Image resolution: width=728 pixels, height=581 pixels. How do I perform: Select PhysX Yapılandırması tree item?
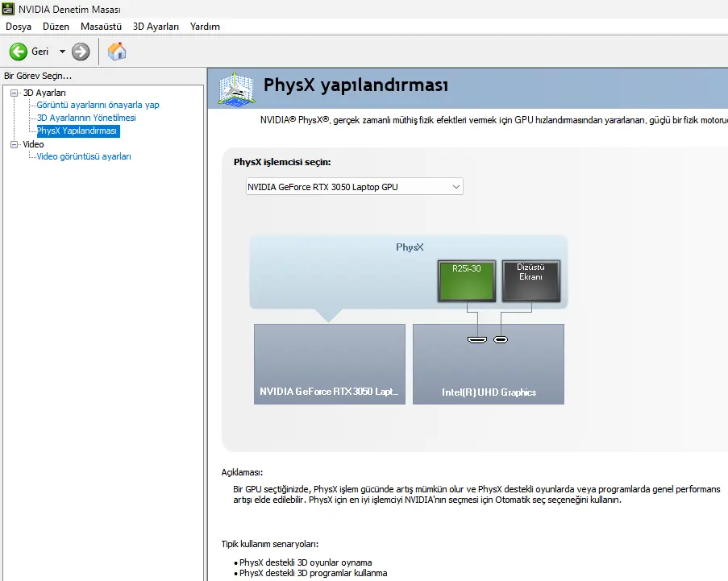point(78,131)
